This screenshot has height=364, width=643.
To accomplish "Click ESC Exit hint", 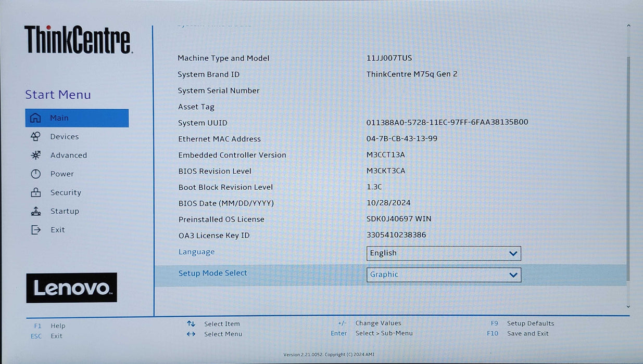I will [46, 336].
